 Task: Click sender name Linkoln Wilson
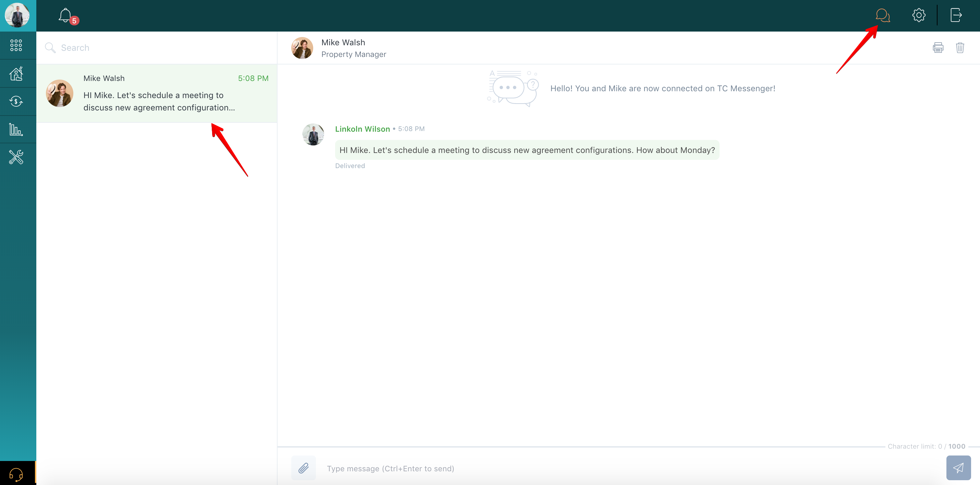[x=362, y=129]
